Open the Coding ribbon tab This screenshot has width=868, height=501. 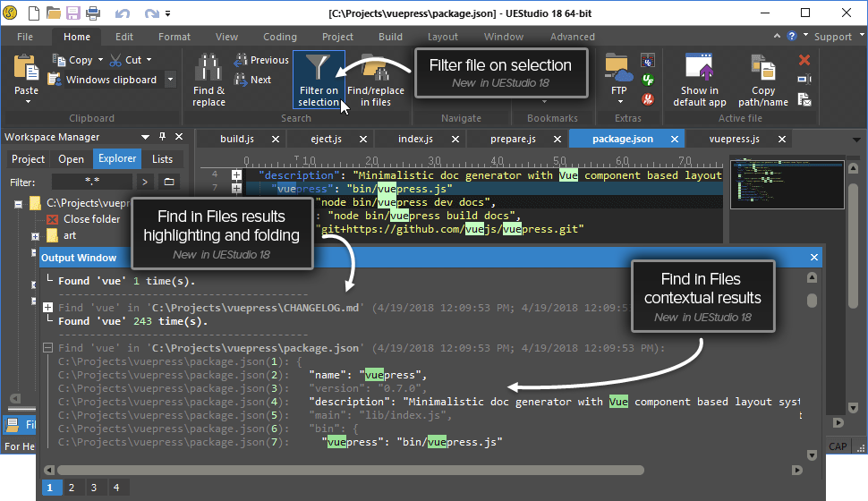point(280,37)
